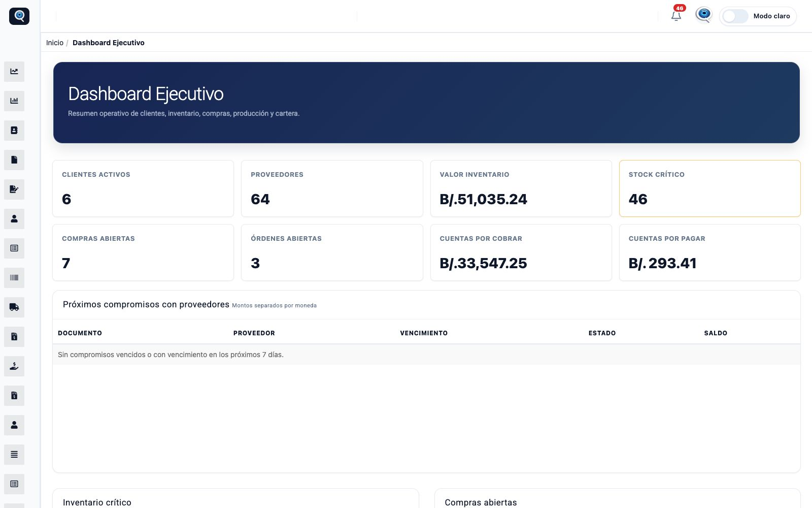Open the delivery truck sidebar icon

click(14, 307)
